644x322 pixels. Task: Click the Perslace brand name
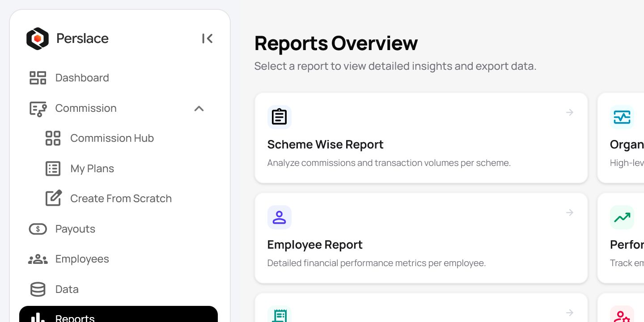click(x=82, y=38)
